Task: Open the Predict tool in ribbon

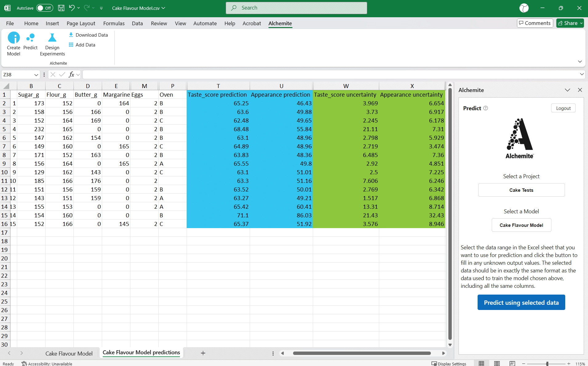Action: (30, 38)
